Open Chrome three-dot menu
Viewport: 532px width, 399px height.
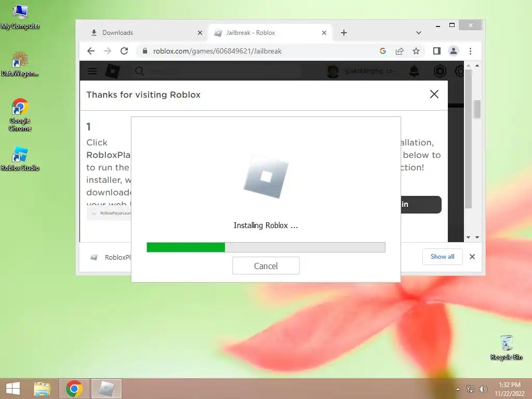pyautogui.click(x=470, y=51)
